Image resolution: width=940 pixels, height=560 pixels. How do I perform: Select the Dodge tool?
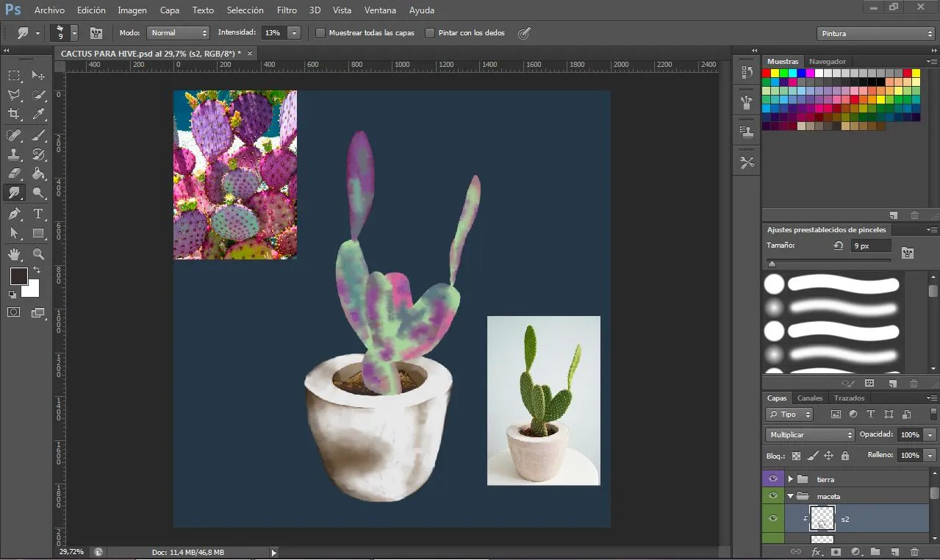[x=38, y=193]
